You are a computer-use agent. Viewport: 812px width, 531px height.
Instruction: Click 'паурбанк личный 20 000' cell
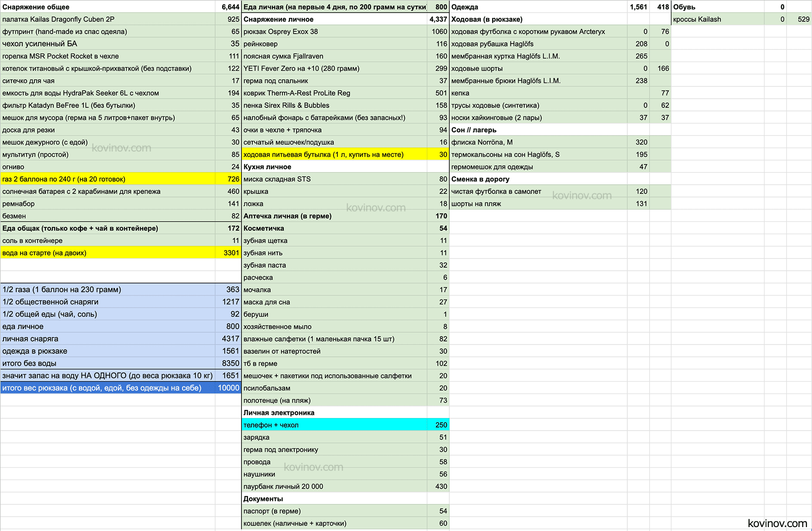pyautogui.click(x=334, y=486)
